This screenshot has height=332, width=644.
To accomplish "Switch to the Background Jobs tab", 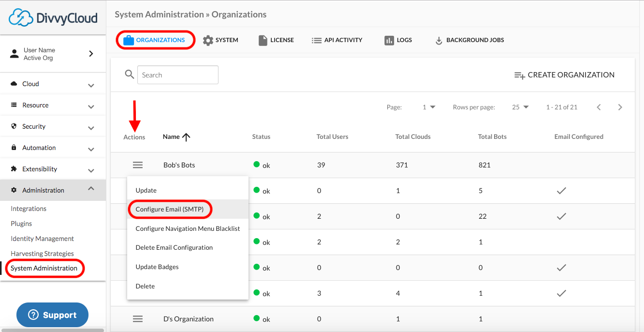I will pyautogui.click(x=469, y=40).
